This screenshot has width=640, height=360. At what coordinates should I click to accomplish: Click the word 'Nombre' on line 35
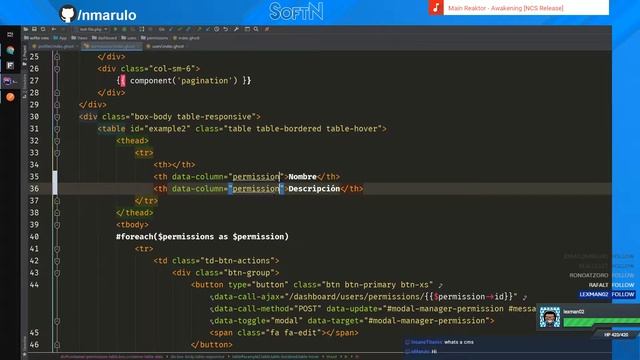coord(302,177)
